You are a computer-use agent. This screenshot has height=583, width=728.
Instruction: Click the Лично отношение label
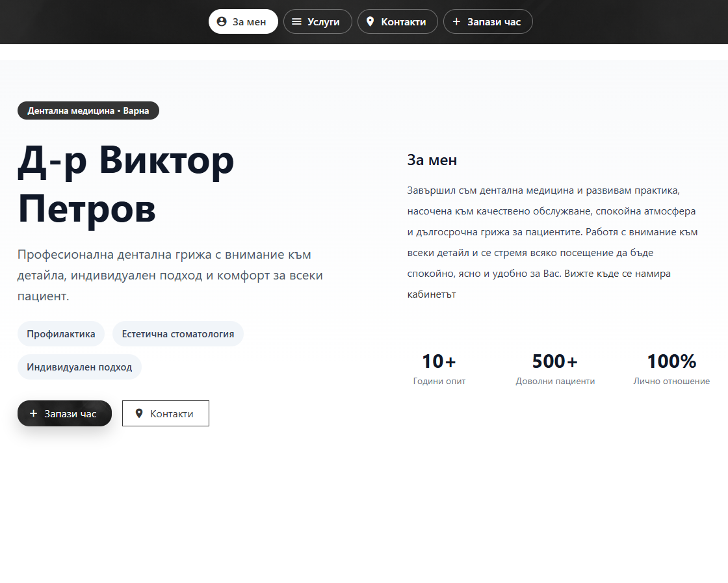pos(671,381)
